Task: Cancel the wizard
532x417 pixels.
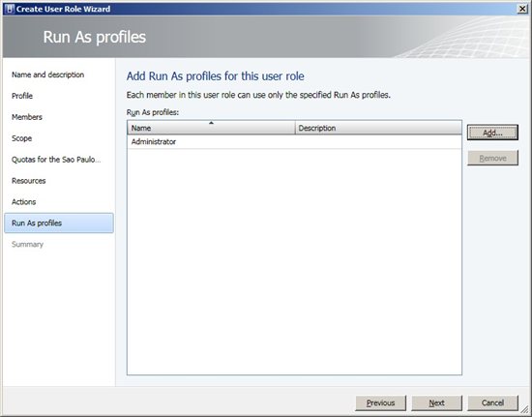Action: [x=492, y=402]
